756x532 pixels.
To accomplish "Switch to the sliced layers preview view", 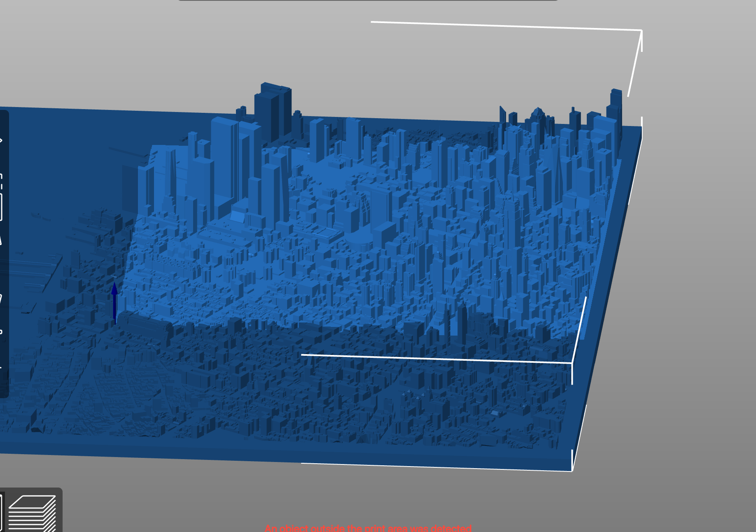I will point(32,513).
